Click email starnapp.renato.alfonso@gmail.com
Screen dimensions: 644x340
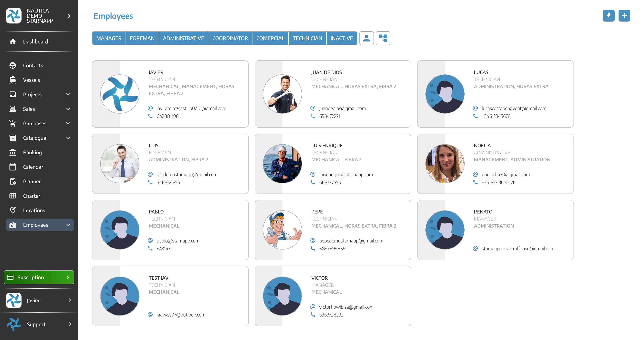tap(518, 249)
